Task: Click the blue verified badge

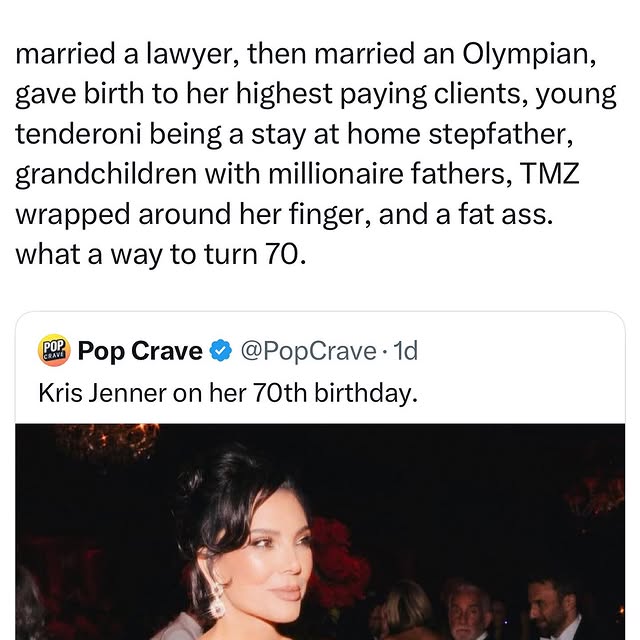Action: [221, 352]
